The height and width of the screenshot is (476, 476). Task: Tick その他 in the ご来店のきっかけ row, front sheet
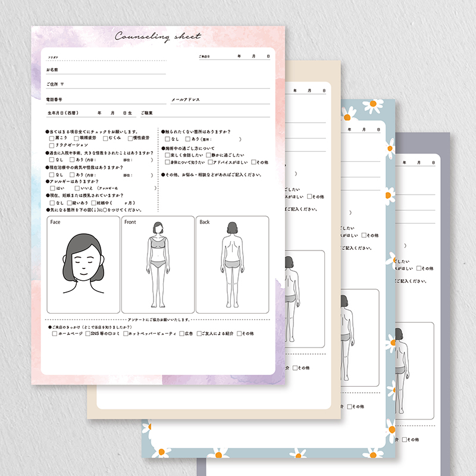pos(239,334)
